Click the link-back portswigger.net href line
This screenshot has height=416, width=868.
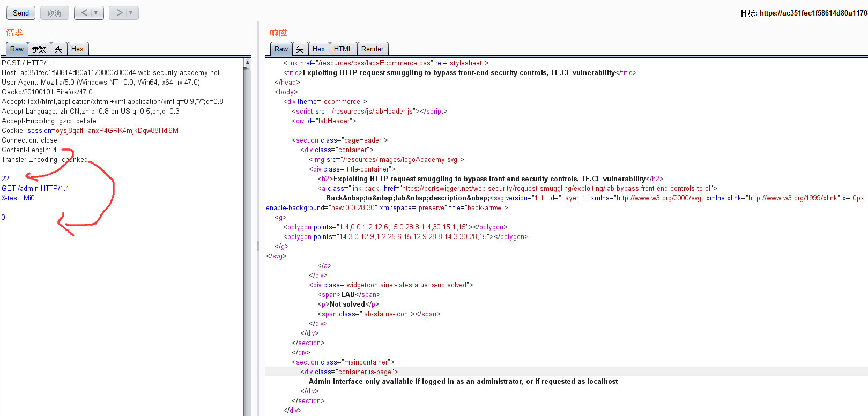click(517, 188)
